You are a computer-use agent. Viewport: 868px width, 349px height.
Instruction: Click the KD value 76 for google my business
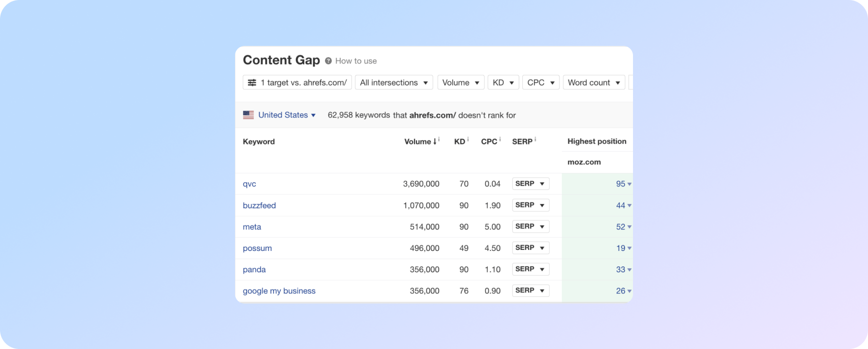(464, 291)
